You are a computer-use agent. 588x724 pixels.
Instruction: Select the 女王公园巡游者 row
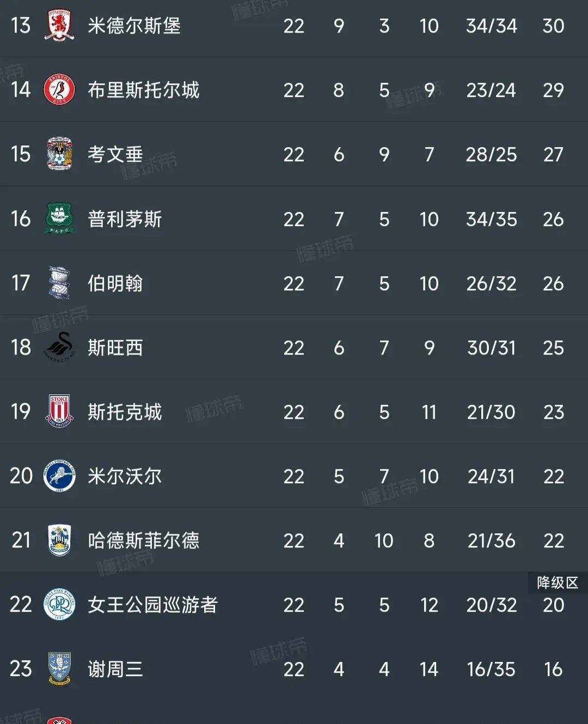coord(151,605)
